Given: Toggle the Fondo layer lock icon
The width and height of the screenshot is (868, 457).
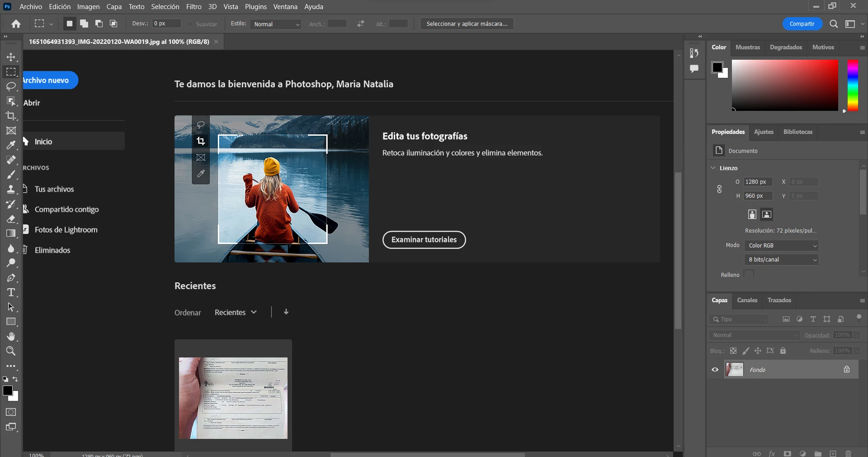Looking at the screenshot, I should (x=847, y=370).
